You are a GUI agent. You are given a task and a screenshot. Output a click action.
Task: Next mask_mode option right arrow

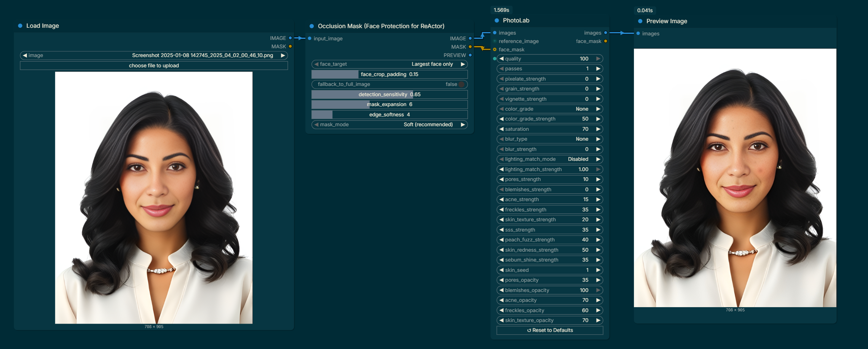click(x=463, y=125)
